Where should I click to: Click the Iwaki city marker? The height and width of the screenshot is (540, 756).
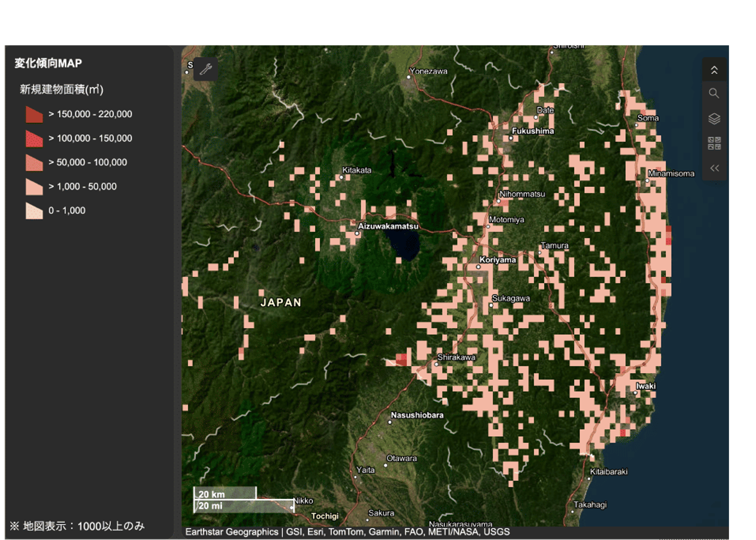(635, 393)
